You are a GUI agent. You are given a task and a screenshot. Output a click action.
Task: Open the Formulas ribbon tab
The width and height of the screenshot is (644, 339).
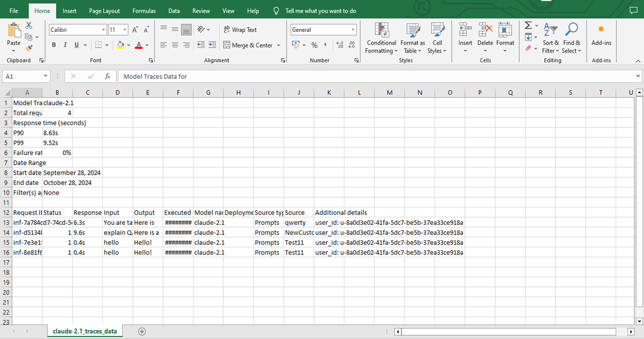tap(144, 11)
